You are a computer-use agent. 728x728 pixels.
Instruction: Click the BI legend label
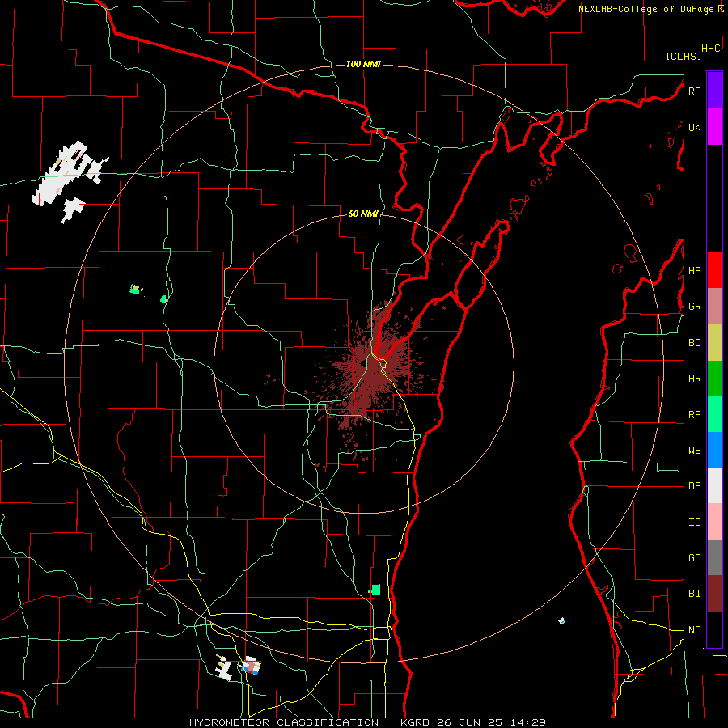(694, 594)
